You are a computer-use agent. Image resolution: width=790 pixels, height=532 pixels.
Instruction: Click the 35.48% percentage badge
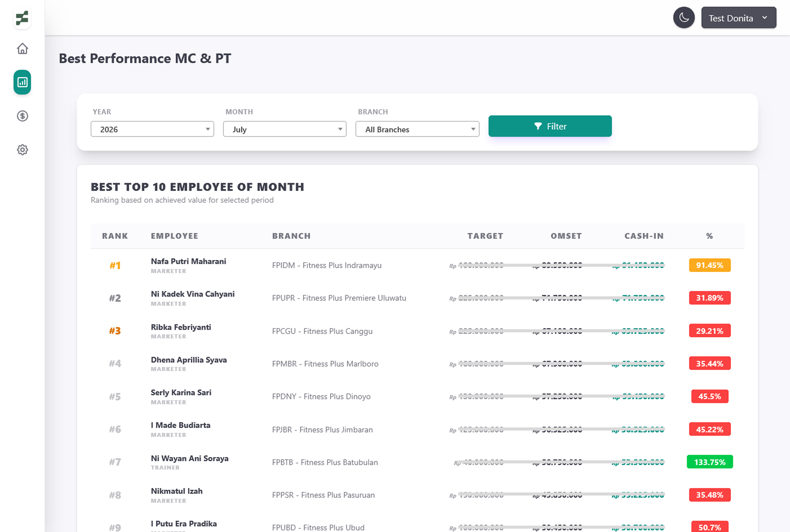(710, 495)
